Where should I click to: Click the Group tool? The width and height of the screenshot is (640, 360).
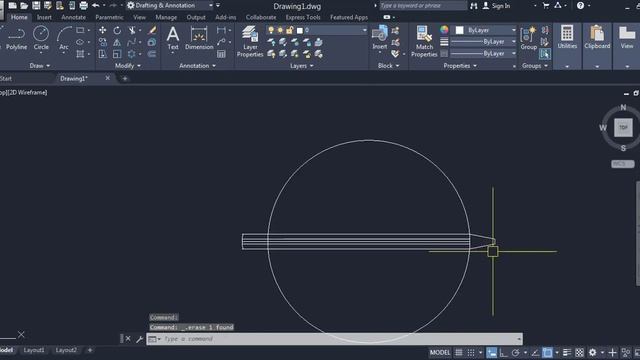529,38
